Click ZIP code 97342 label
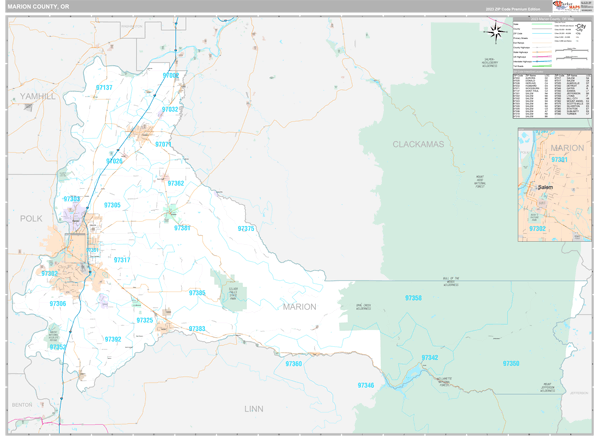 coord(430,357)
